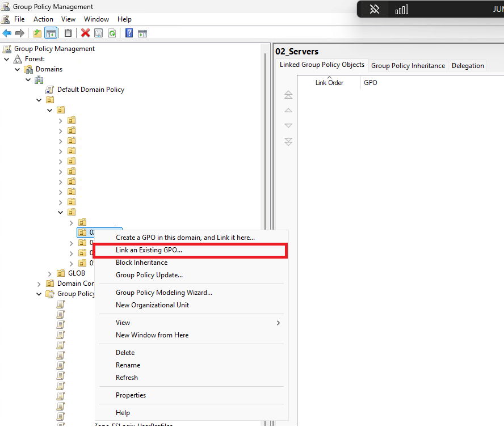Open the Delegation tab
Image resolution: width=504 pixels, height=427 pixels.
[468, 66]
